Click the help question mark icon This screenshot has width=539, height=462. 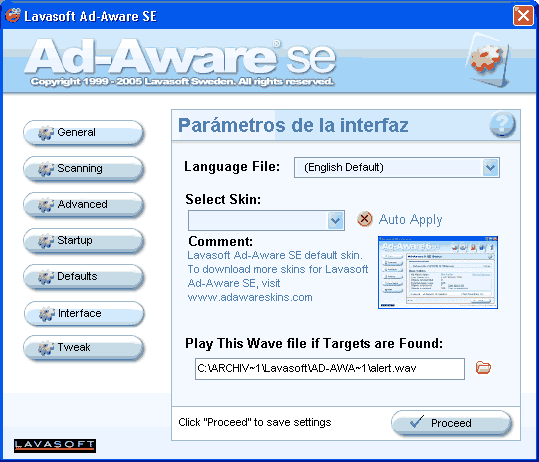502,124
